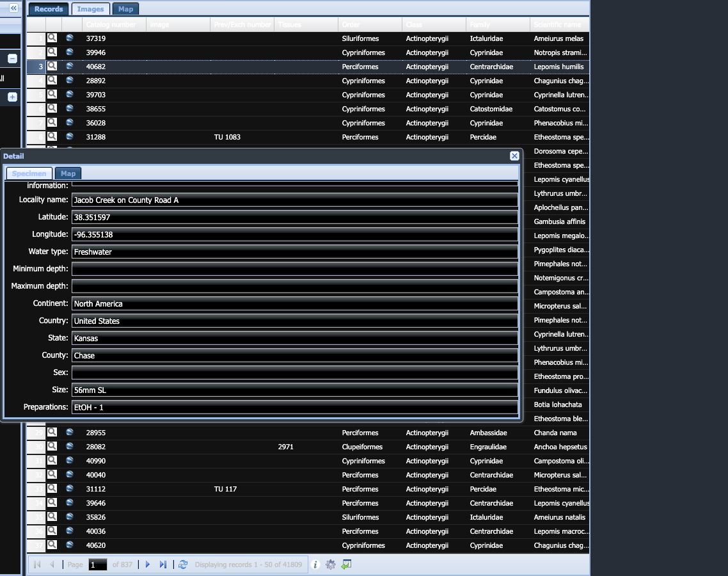Open grid settings gear icon

(x=331, y=564)
